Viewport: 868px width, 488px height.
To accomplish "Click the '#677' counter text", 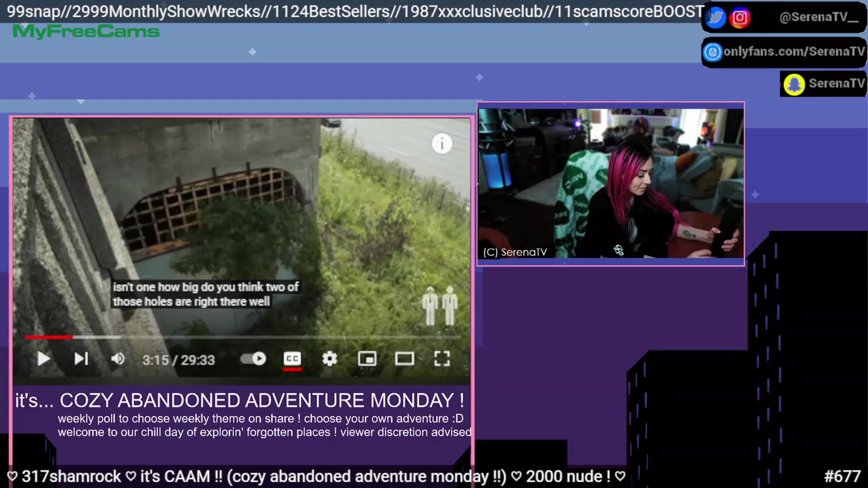I will [x=842, y=476].
